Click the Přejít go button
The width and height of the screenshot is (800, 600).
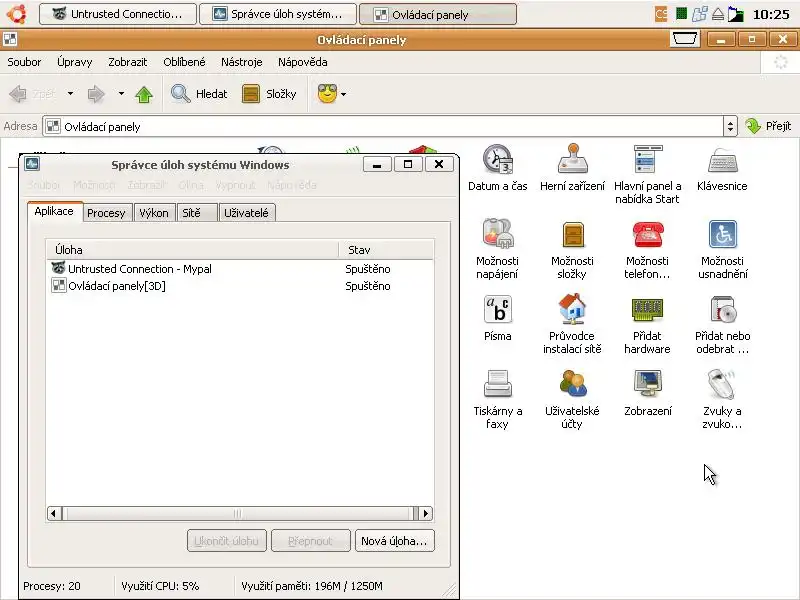click(768, 126)
